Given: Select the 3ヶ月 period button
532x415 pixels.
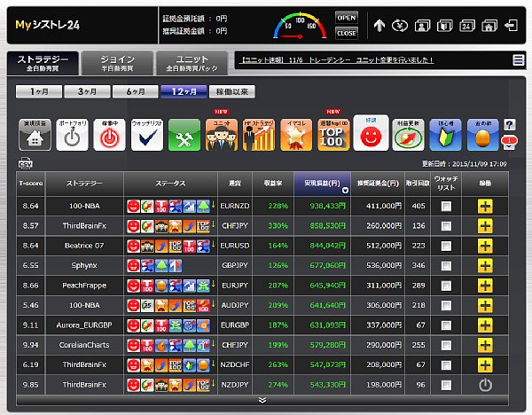Looking at the screenshot, I should point(87,91).
